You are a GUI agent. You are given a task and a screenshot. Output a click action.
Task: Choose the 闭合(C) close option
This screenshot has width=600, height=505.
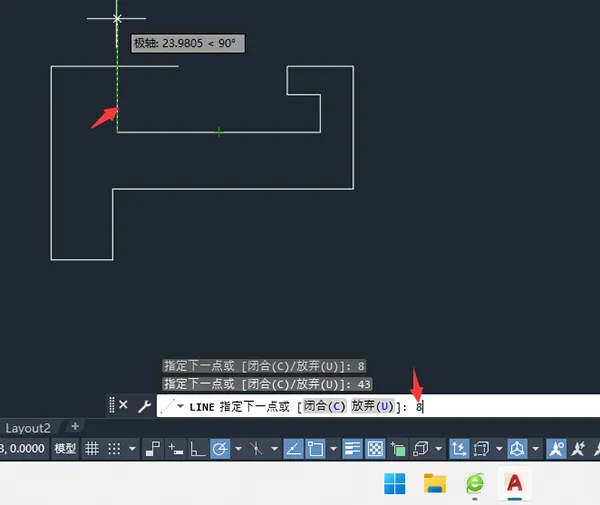click(324, 406)
